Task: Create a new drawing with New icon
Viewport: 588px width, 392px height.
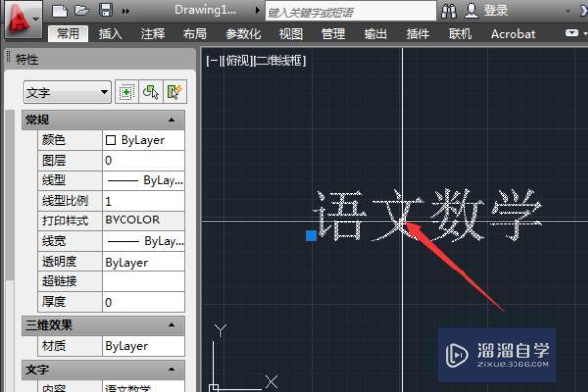Action: pyautogui.click(x=59, y=10)
